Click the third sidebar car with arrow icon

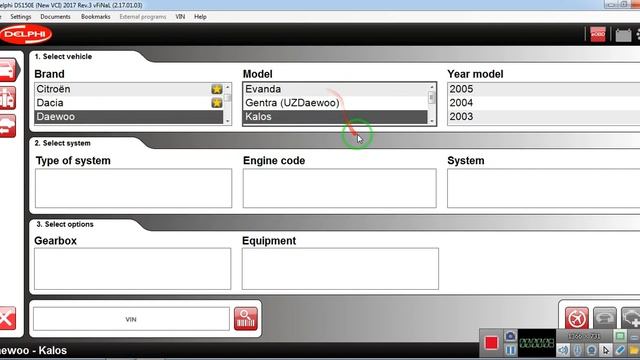coord(8,126)
